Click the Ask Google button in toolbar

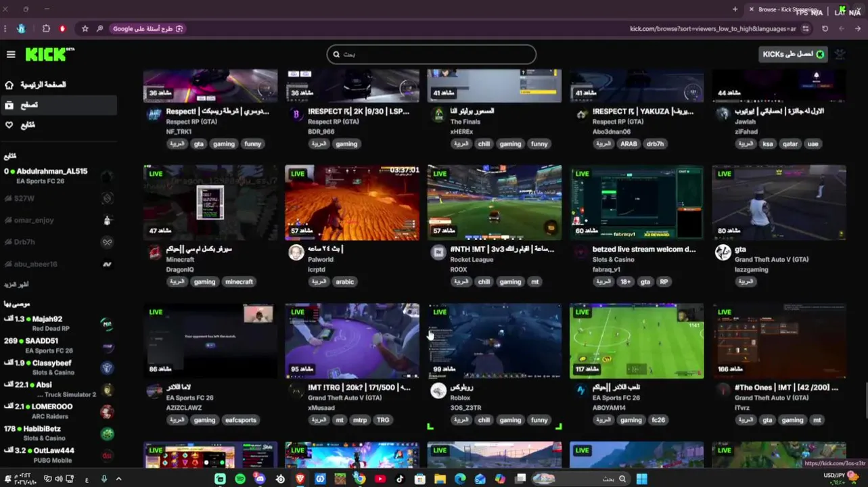(146, 28)
